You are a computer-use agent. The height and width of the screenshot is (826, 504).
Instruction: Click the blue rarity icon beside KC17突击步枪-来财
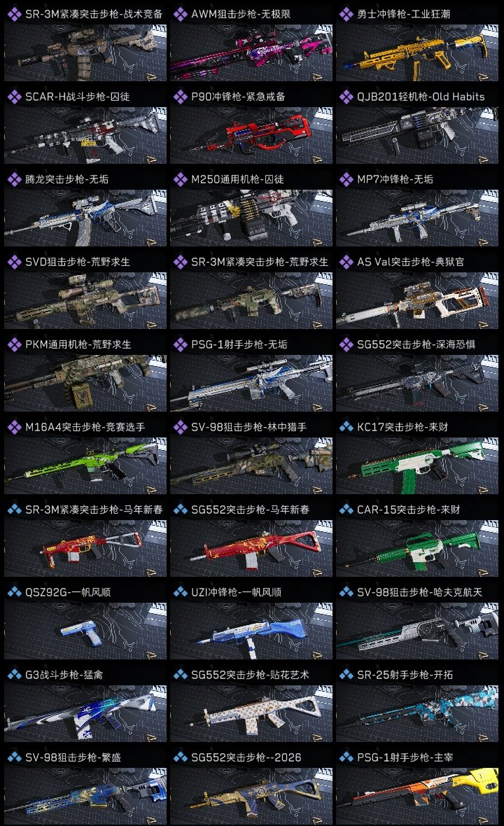tap(346, 427)
